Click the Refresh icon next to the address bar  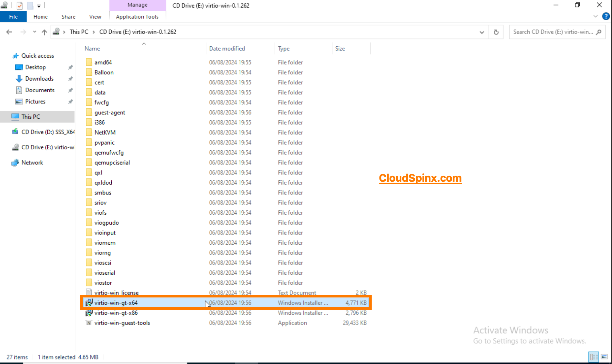point(496,32)
